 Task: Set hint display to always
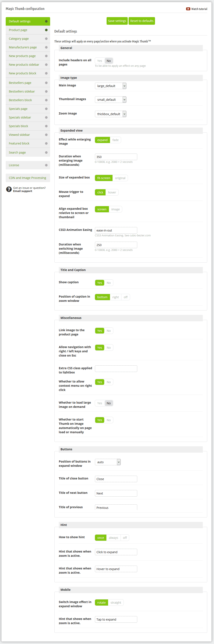113,538
